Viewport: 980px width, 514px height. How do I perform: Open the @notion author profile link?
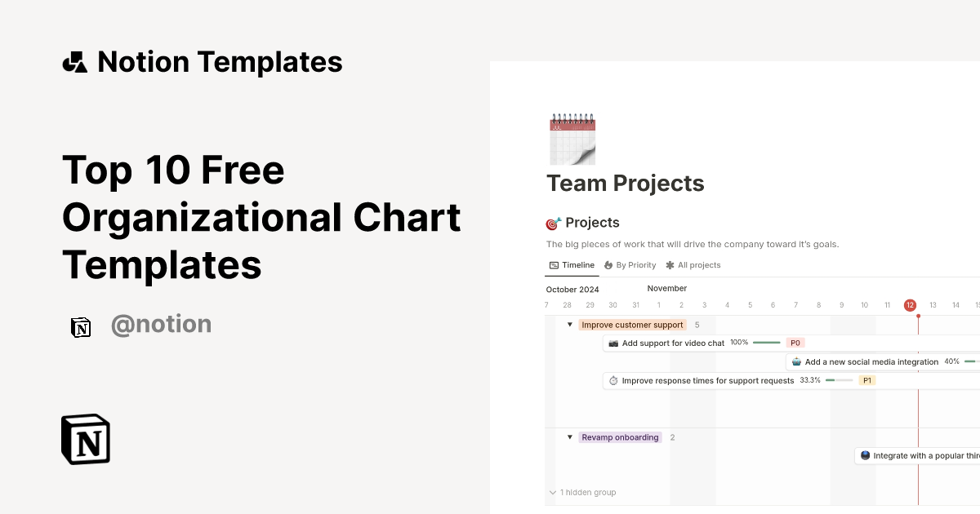coord(161,324)
